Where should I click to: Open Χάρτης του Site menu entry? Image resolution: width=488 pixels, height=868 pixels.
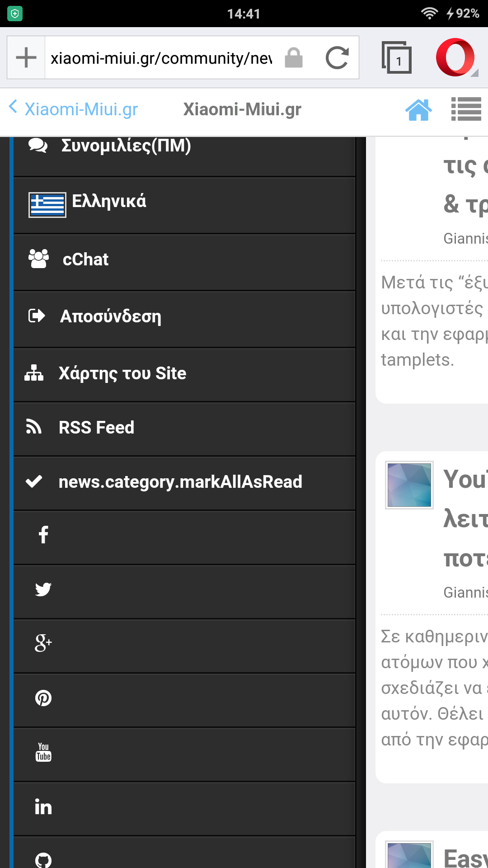pos(122,373)
